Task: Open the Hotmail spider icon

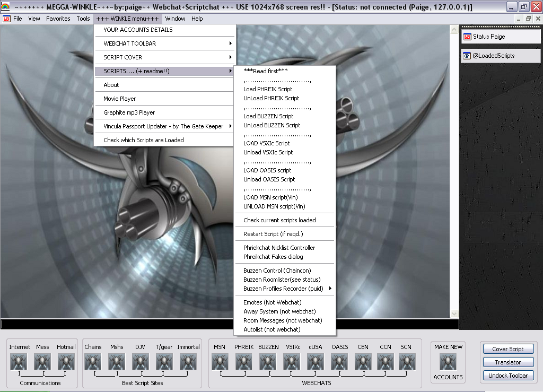Action: point(66,362)
